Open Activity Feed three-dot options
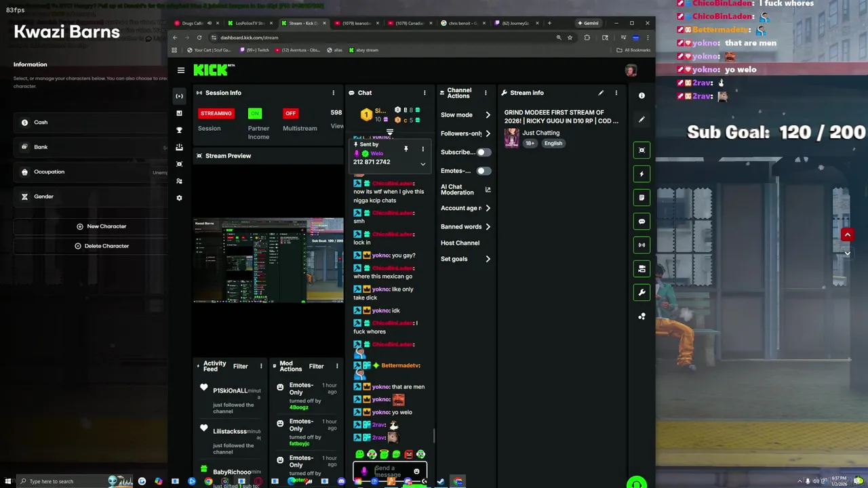 pyautogui.click(x=261, y=366)
